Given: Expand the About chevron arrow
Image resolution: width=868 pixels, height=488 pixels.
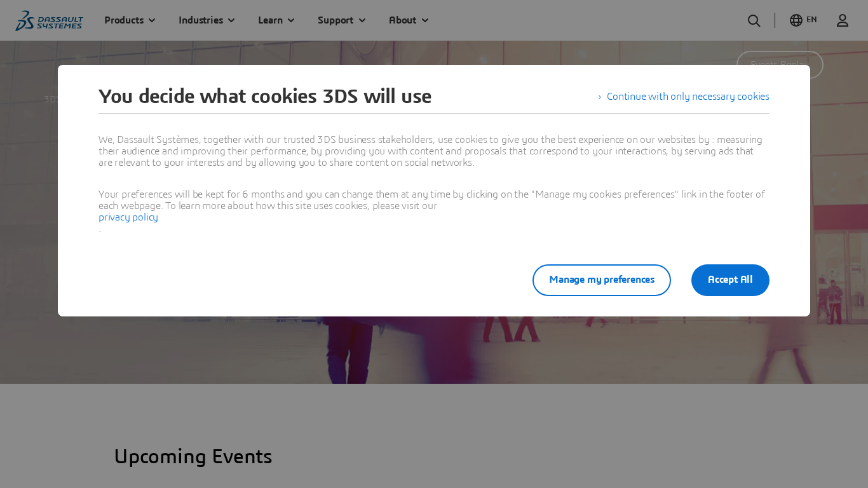Looking at the screenshot, I should click(425, 20).
